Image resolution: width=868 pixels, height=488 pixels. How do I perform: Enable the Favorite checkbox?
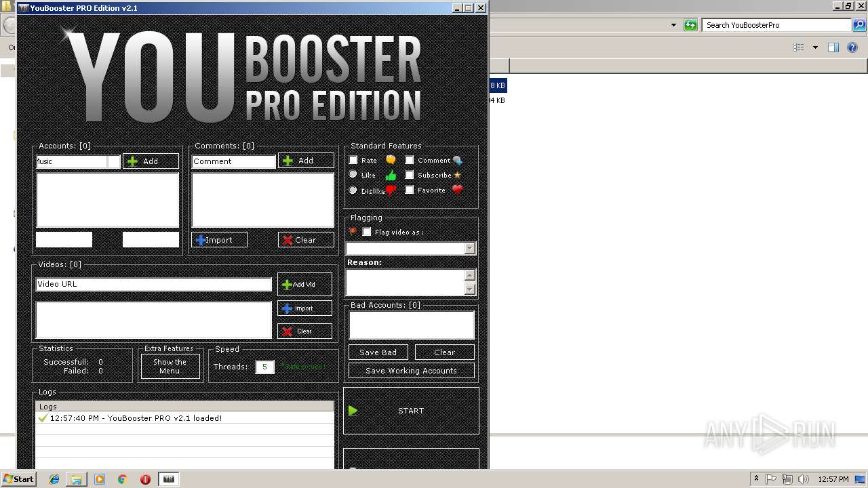pos(410,190)
